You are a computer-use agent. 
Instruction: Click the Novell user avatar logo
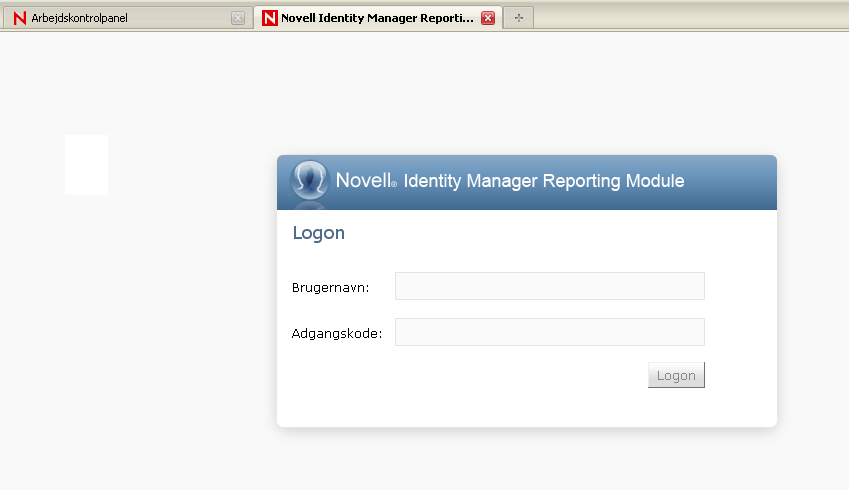pyautogui.click(x=309, y=179)
